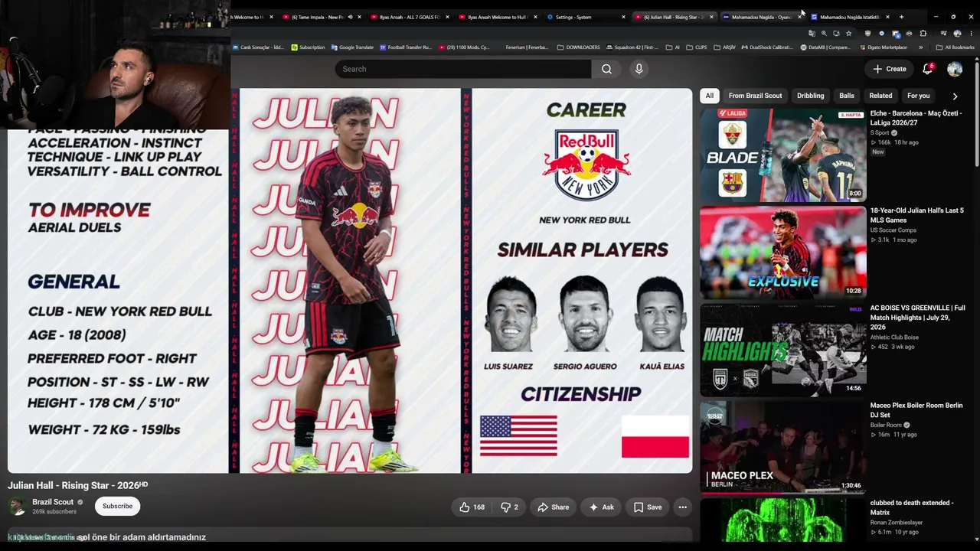Click the Share button
This screenshot has height=551, width=980.
click(553, 507)
